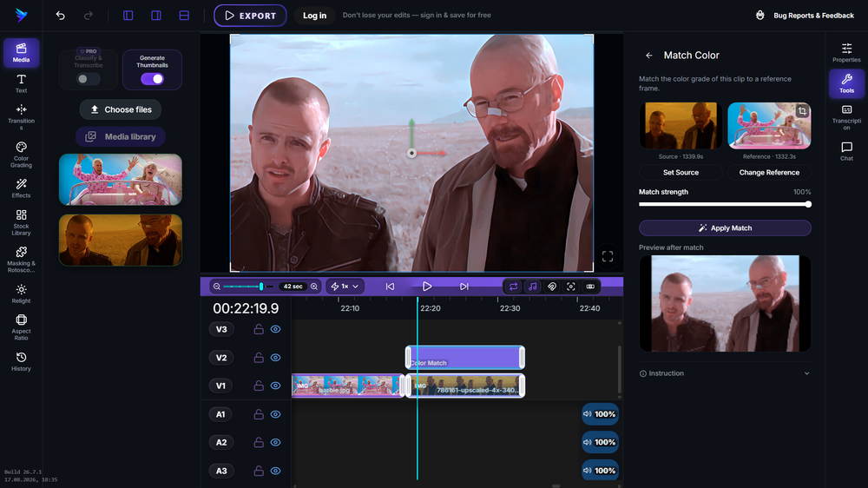Toggle the left panel layout icon
The width and height of the screenshot is (868, 488).
(128, 16)
